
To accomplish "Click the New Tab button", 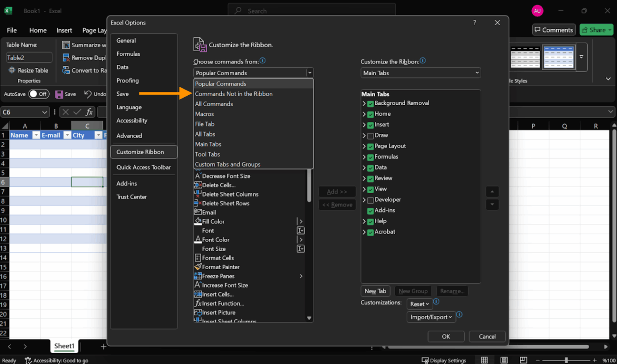I will (375, 290).
